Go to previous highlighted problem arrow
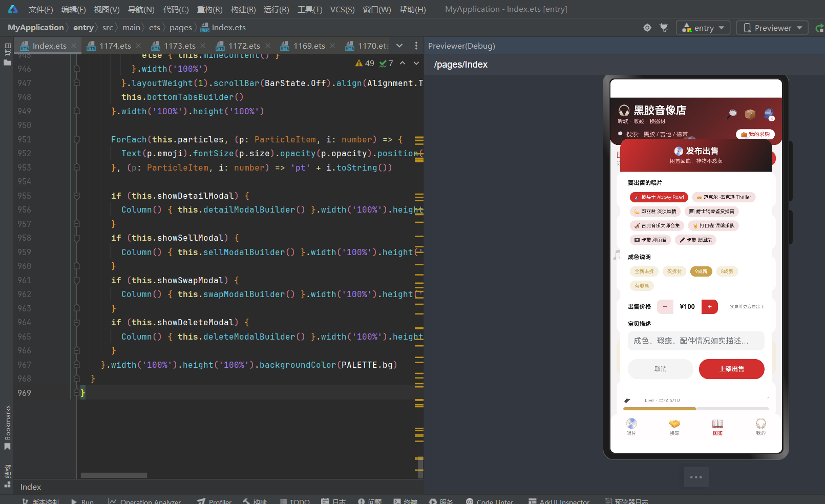 click(x=403, y=63)
